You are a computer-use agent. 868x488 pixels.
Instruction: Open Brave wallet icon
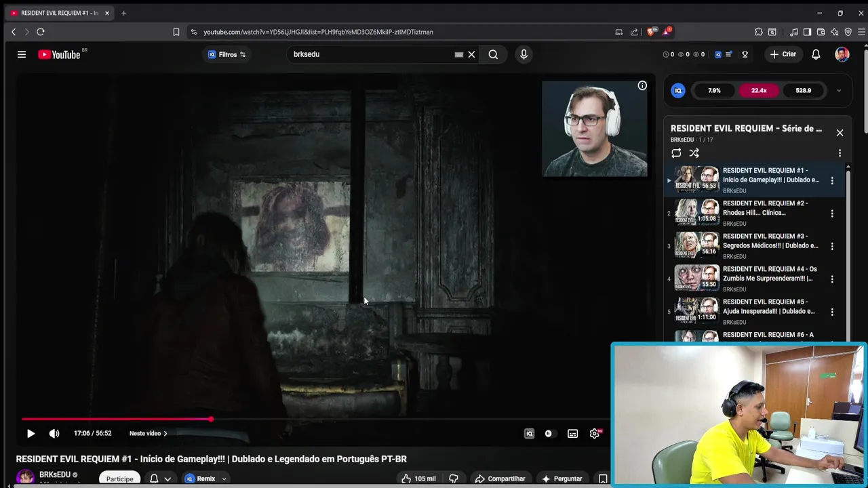coord(821,32)
